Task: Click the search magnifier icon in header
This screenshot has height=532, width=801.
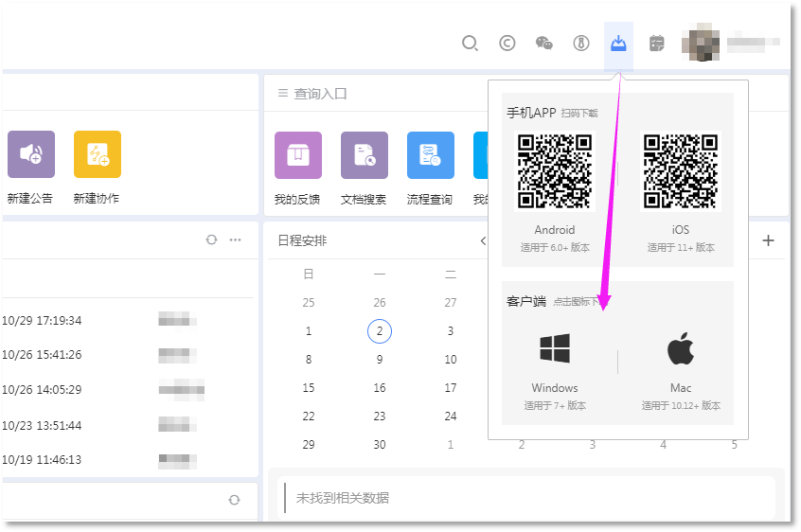Action: (470, 44)
